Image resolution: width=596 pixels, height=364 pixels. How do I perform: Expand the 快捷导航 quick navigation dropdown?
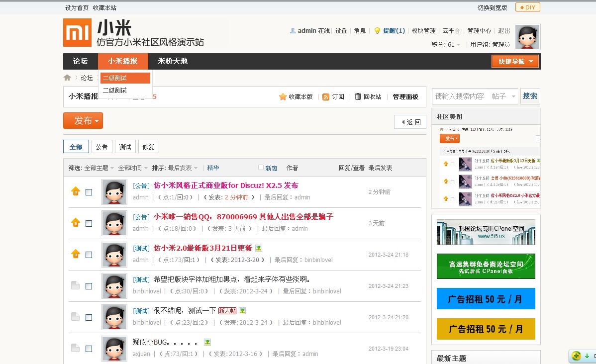point(515,62)
